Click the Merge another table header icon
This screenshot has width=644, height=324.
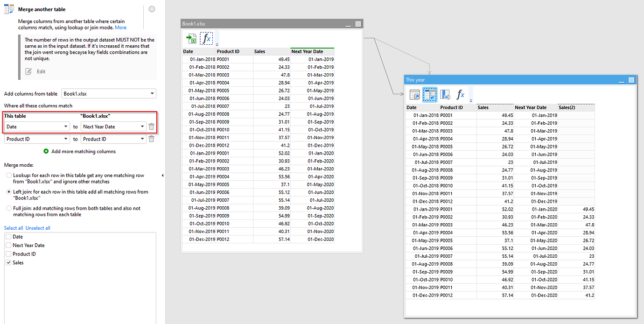coord(8,9)
